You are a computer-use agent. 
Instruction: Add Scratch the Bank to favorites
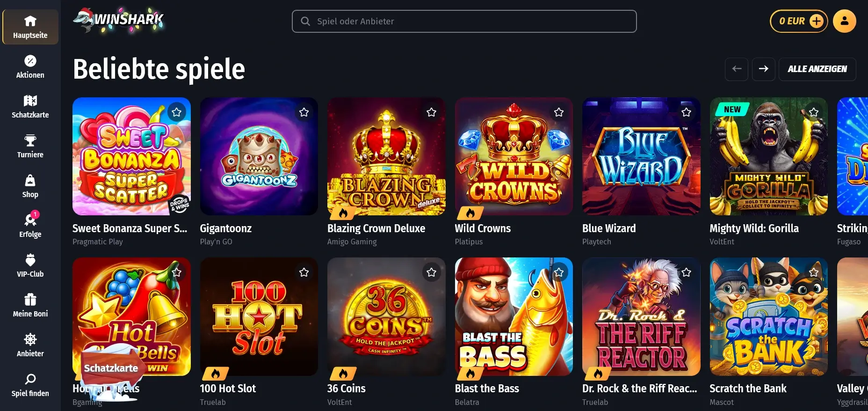point(814,272)
